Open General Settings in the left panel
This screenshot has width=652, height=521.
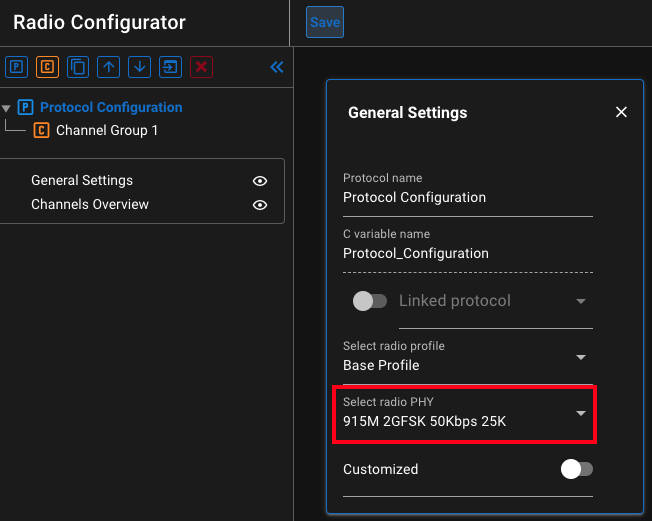coord(82,181)
